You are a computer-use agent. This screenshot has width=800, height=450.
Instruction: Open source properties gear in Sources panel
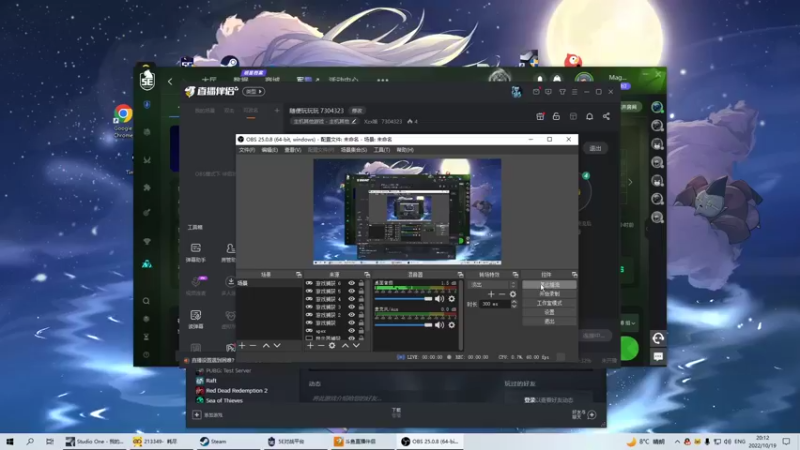click(332, 345)
